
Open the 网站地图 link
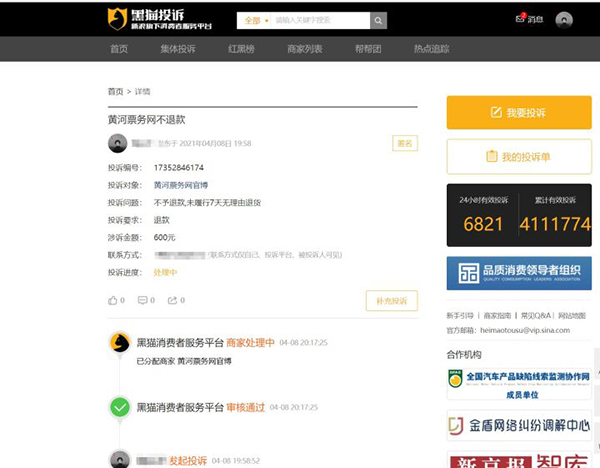pyautogui.click(x=572, y=316)
